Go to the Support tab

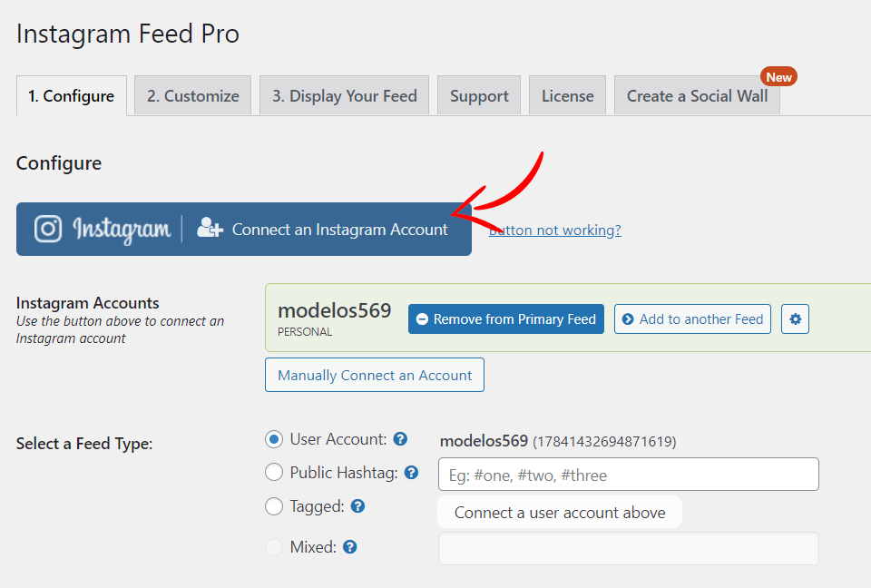(479, 95)
